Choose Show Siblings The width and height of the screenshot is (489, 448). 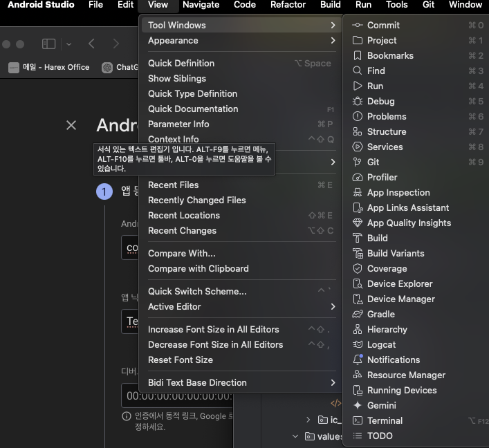pos(241,79)
